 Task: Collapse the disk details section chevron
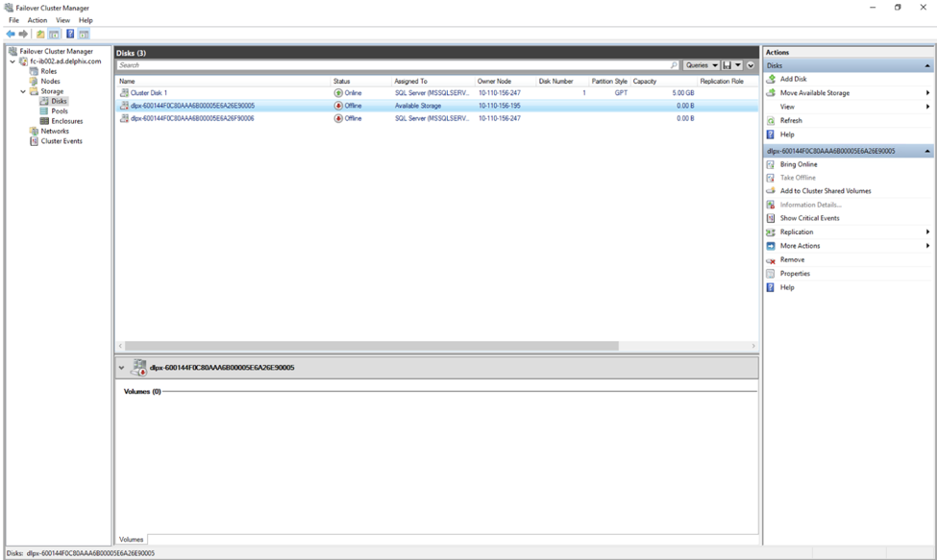tap(122, 368)
